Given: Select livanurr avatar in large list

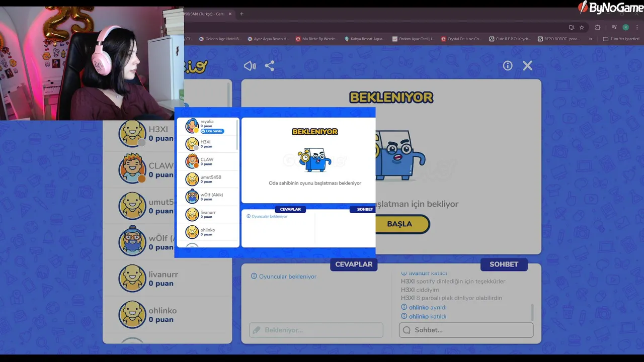Looking at the screenshot, I should tap(132, 278).
